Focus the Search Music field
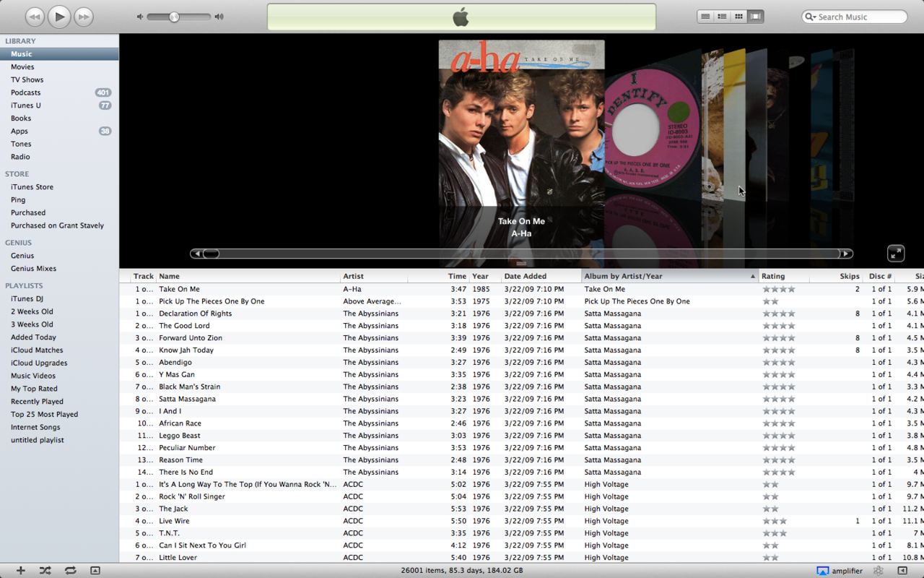 pos(855,17)
